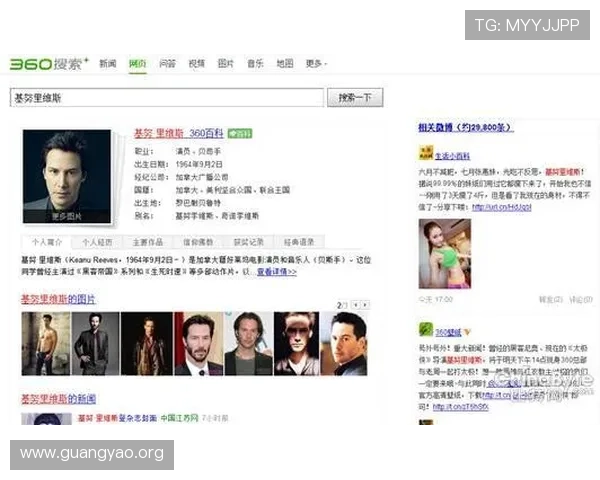Open the 360百科 title link
600x480 pixels.
pos(178,133)
